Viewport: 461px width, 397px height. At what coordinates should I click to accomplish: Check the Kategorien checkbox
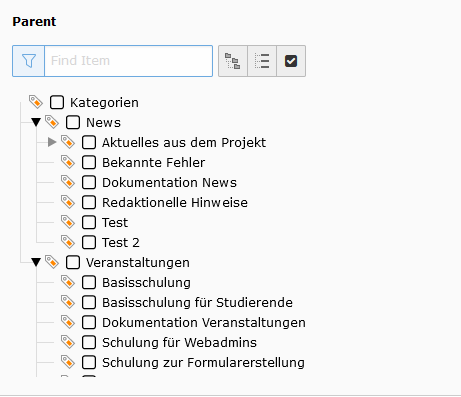coord(57,102)
